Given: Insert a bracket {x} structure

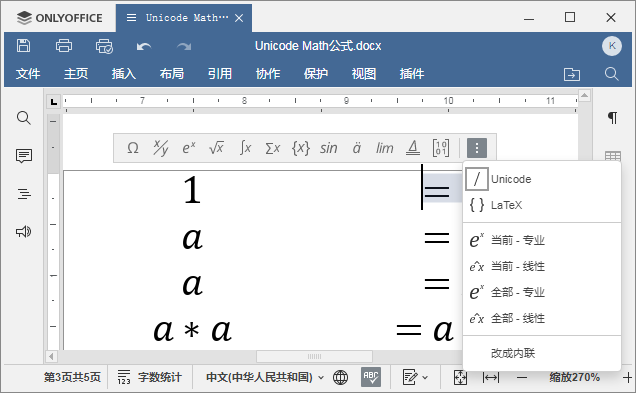Looking at the screenshot, I should (301, 148).
